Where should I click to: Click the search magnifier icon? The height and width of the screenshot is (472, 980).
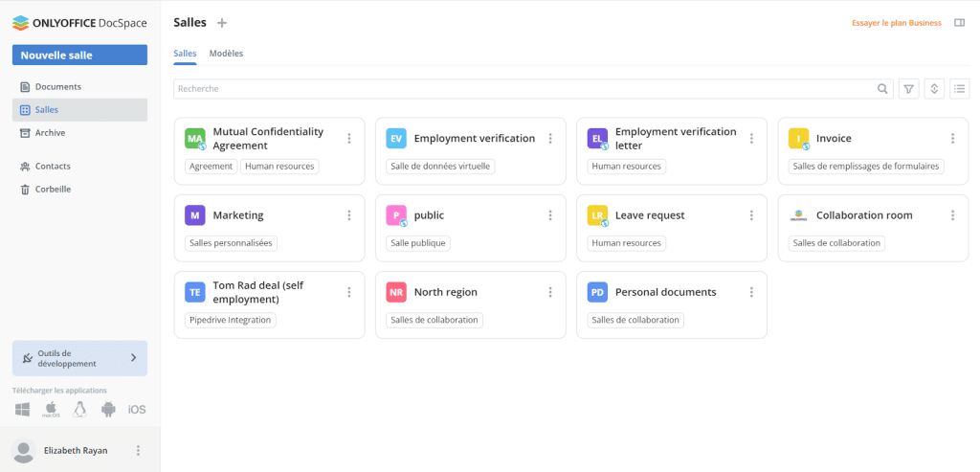point(882,89)
